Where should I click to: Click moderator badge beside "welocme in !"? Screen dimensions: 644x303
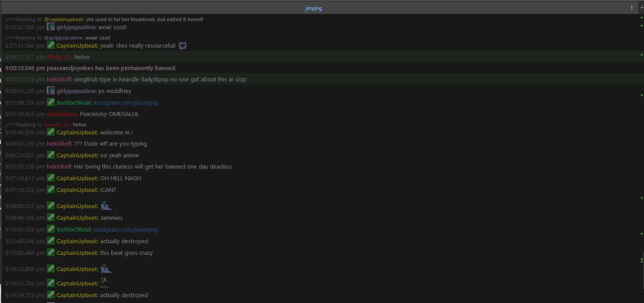[x=51, y=132]
